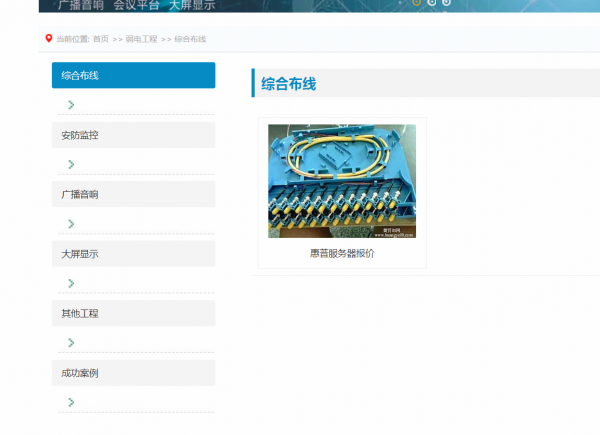Screen dimensions: 600x435
Task: Expand the chevron under 综合布线
Action: click(71, 105)
